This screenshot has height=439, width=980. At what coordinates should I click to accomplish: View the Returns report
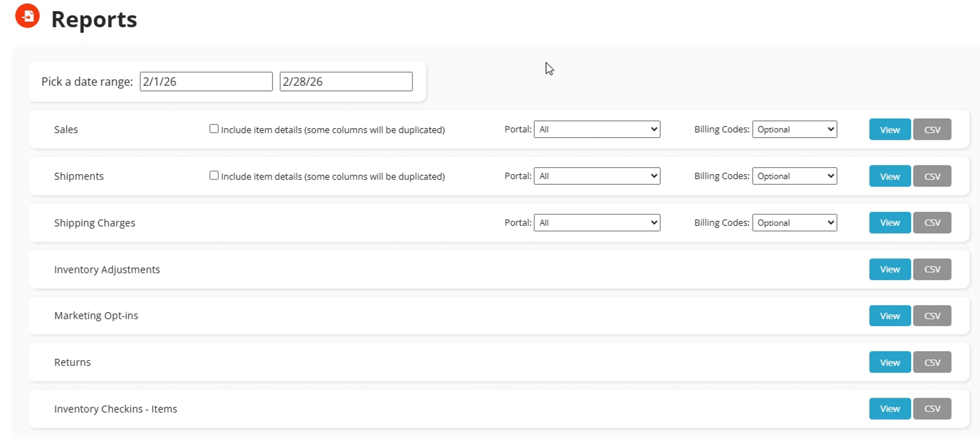coord(890,362)
